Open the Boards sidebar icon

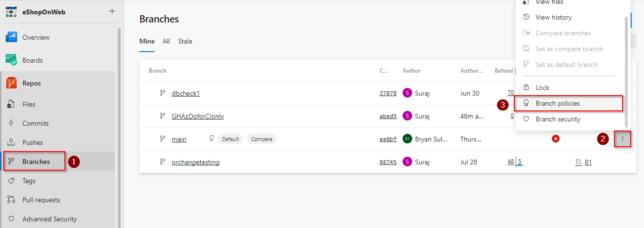coord(11,60)
